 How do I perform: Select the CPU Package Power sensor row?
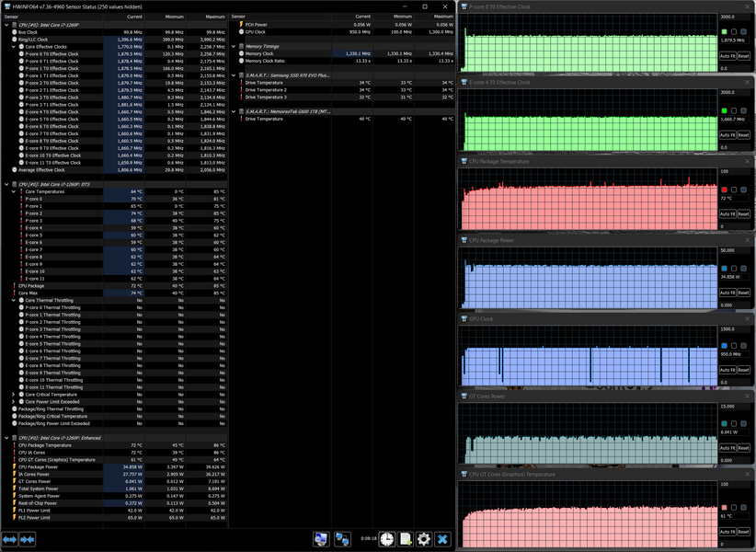(114, 466)
